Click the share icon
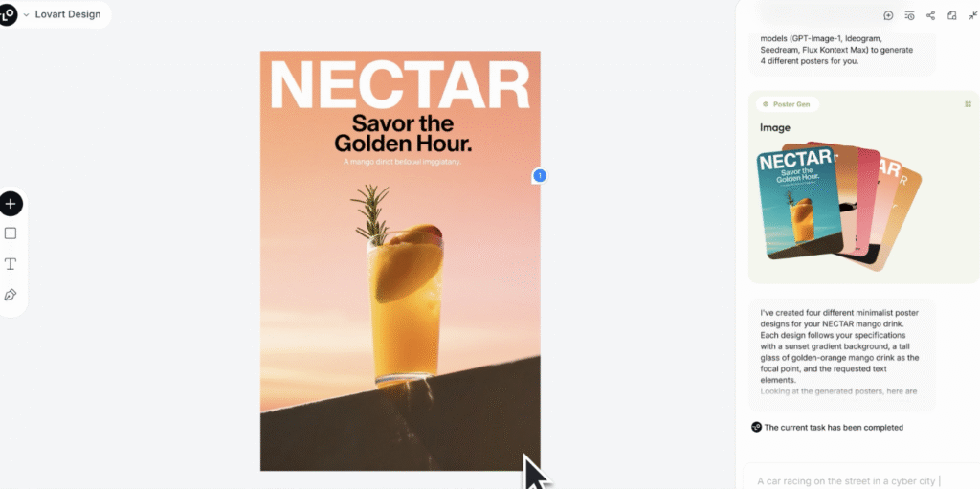Screen dimensions: 980x489 930,15
